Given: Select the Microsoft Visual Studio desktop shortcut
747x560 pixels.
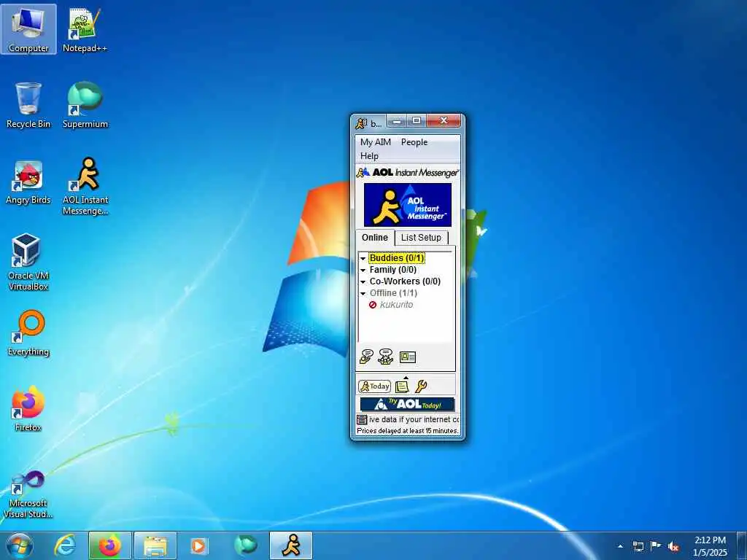Looking at the screenshot, I should [28, 494].
